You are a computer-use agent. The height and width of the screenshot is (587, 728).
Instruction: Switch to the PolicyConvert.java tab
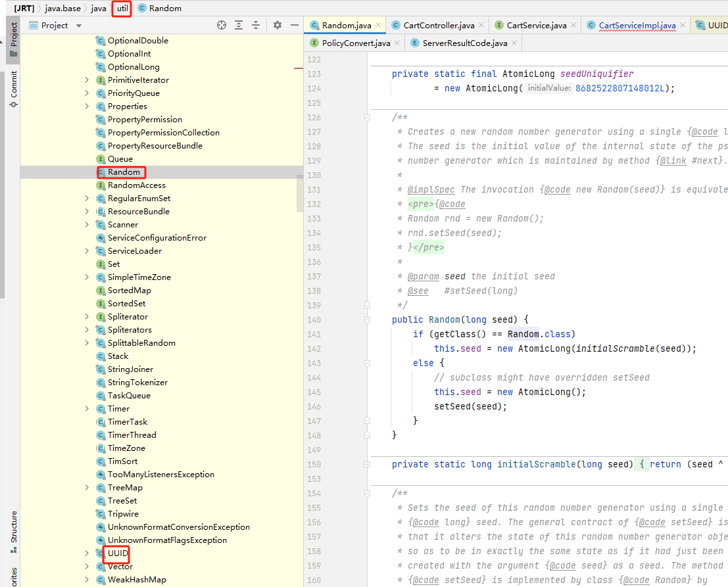(356, 43)
